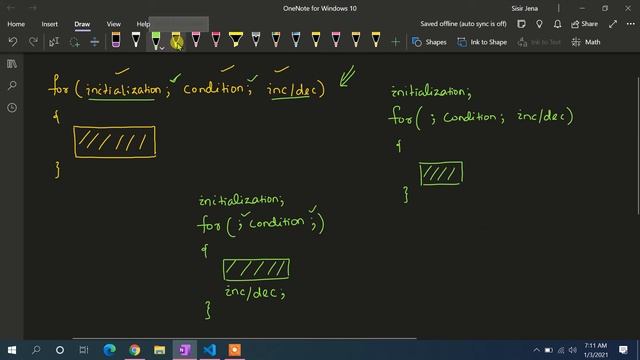Choose the Insert or Remove Space tool

[94, 42]
